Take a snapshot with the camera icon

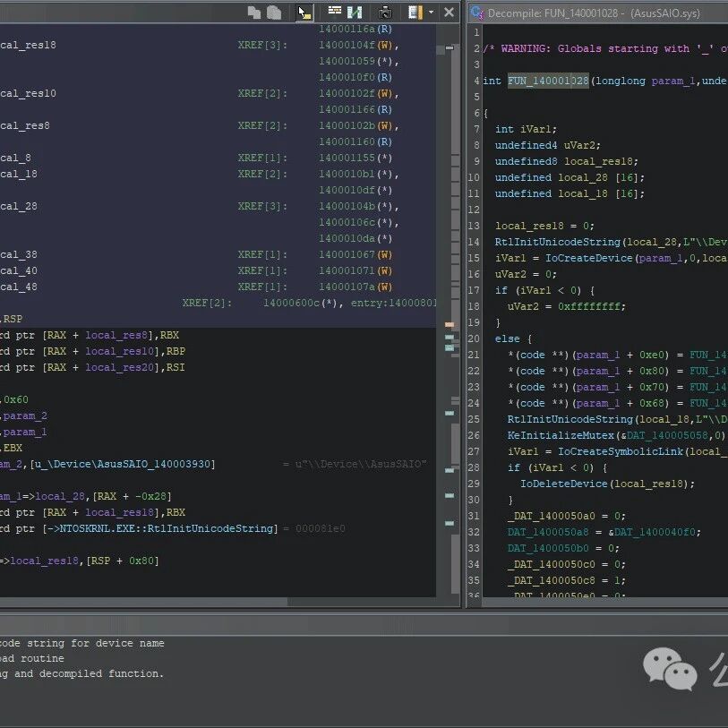[385, 13]
